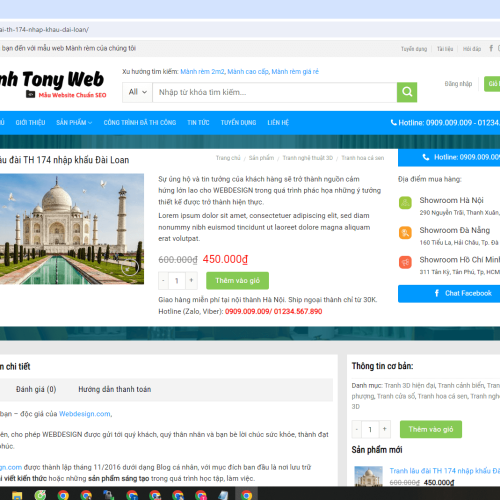Open the image zoom icon on product photo
500x500 pixels.
coord(130,267)
